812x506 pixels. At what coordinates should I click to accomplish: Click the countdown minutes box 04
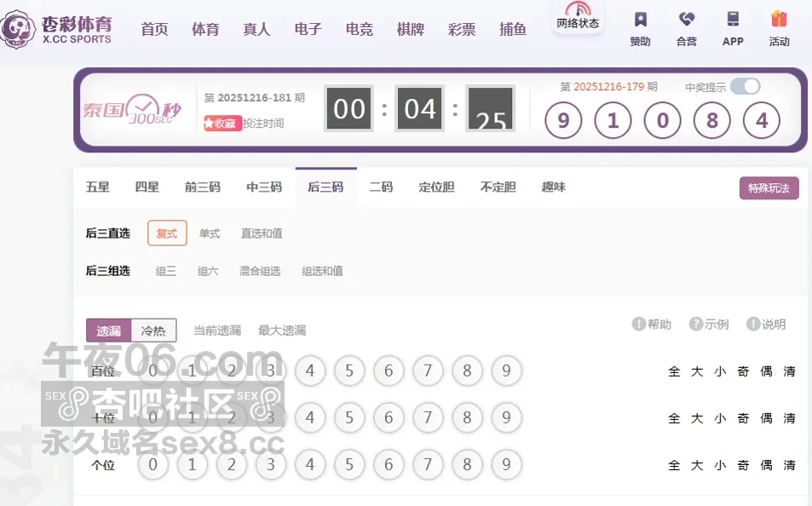(419, 109)
